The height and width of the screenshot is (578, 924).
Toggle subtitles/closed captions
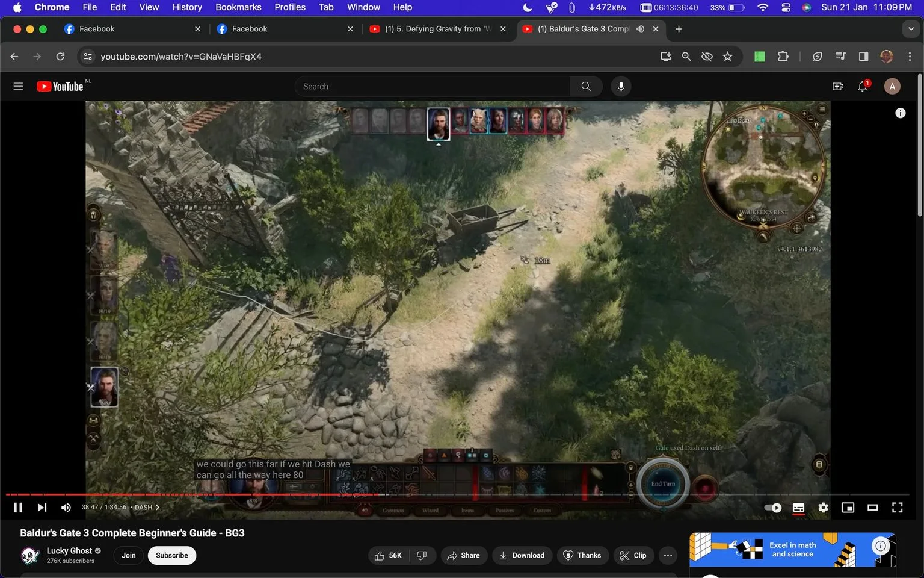coord(798,508)
